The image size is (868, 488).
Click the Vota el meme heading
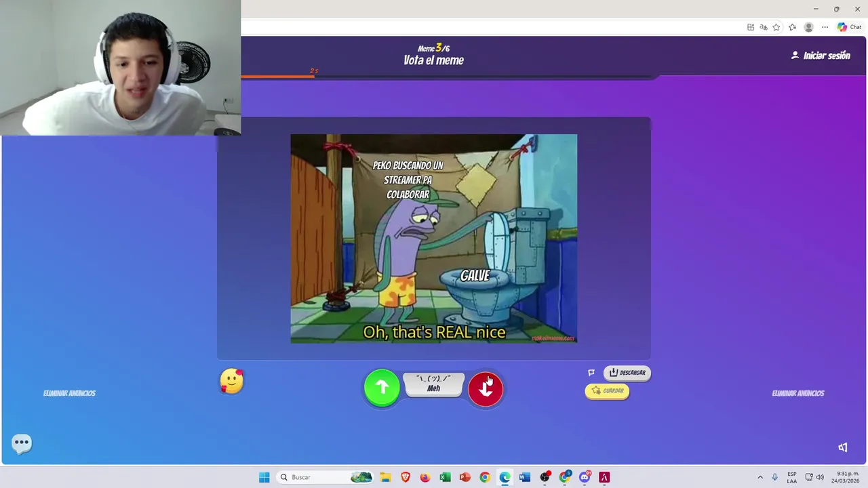pos(433,60)
